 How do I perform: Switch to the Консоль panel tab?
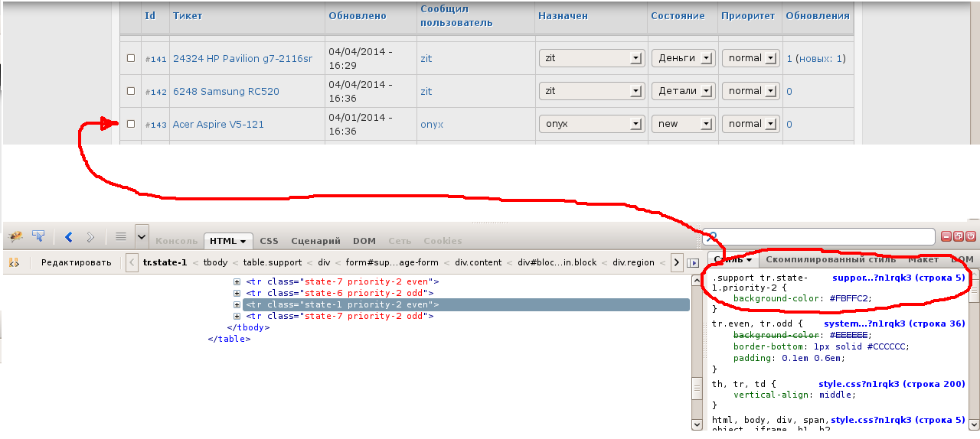176,241
